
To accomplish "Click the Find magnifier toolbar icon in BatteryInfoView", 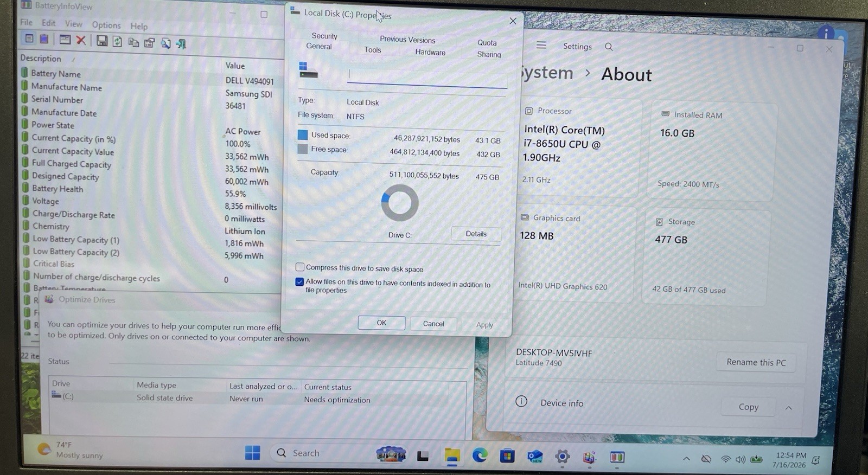I will pos(165,43).
